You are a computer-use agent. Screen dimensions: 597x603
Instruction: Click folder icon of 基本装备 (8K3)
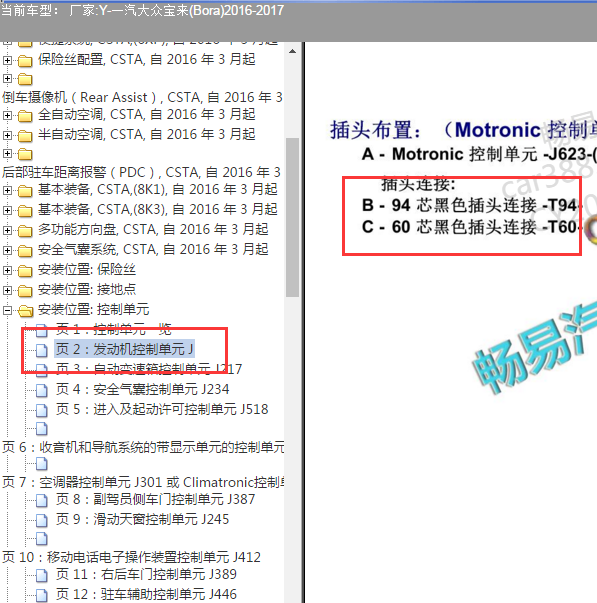coord(25,211)
